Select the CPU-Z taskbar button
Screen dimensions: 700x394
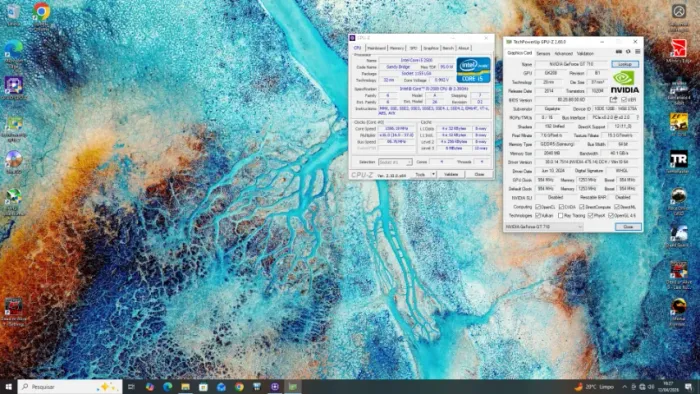(x=275, y=387)
